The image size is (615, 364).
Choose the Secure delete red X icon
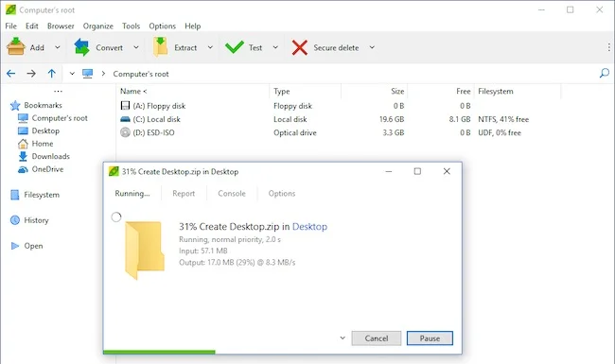tap(300, 47)
